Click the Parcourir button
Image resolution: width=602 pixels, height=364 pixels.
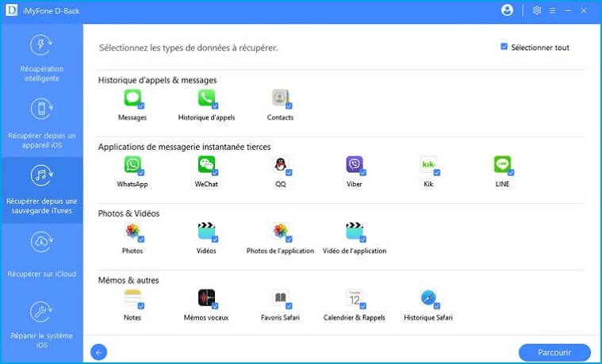(554, 352)
